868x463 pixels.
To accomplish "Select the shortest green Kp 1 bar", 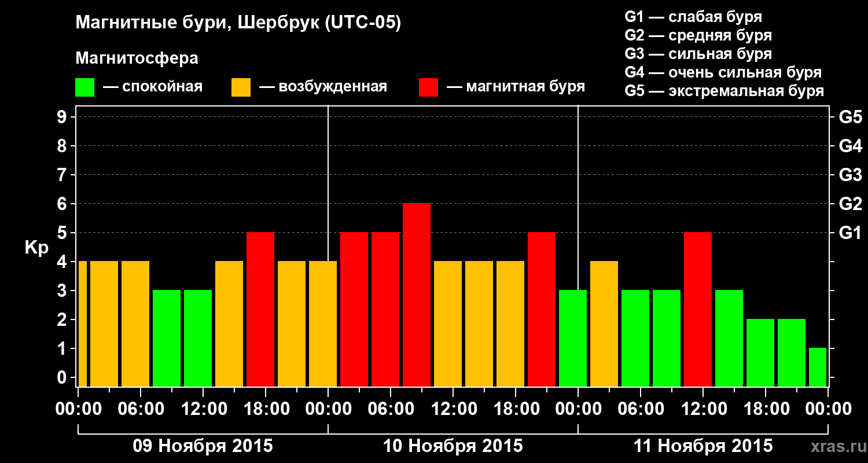I will point(818,368).
